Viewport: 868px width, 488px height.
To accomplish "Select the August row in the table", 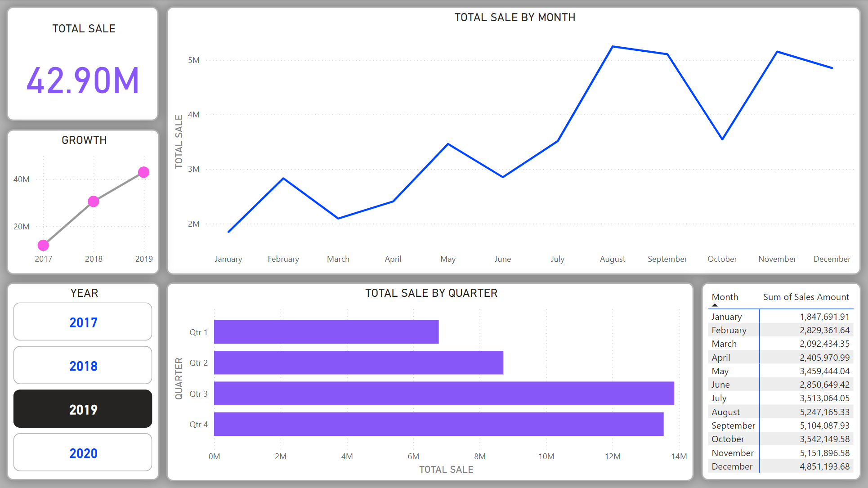I will point(725,412).
